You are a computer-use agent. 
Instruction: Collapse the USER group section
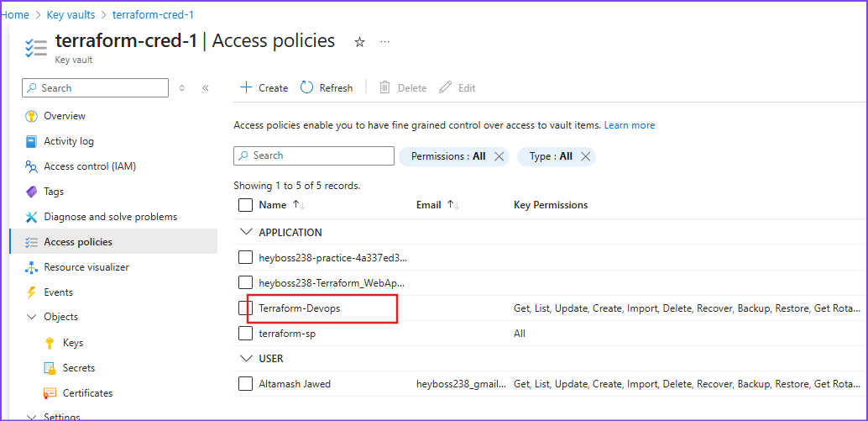246,359
